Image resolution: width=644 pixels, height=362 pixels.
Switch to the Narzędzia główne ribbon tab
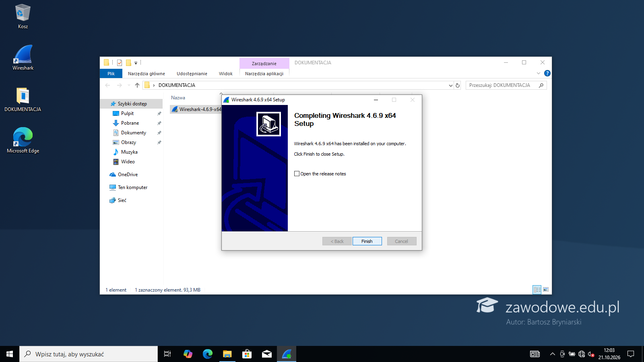147,74
